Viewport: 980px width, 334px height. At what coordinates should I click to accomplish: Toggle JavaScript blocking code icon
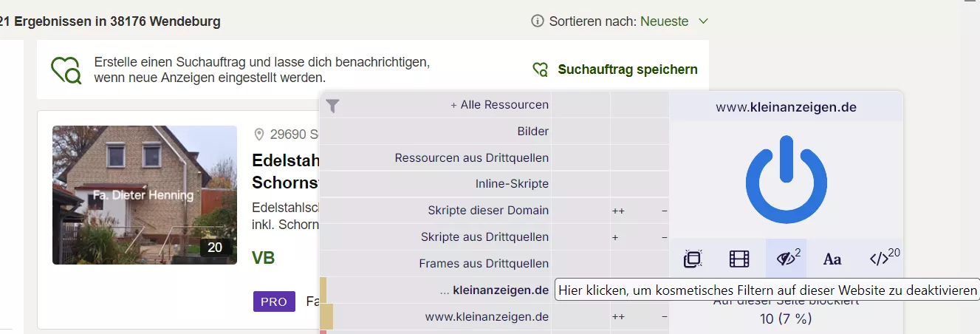point(880,259)
